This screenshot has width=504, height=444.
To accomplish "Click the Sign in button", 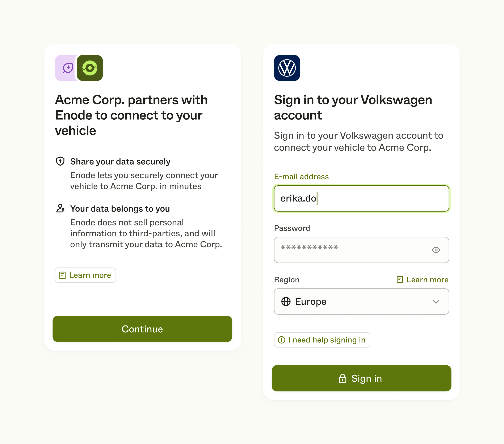I will [361, 378].
